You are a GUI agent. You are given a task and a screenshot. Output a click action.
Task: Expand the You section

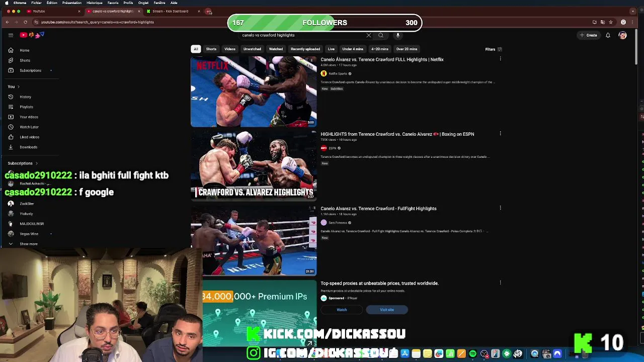point(14,87)
